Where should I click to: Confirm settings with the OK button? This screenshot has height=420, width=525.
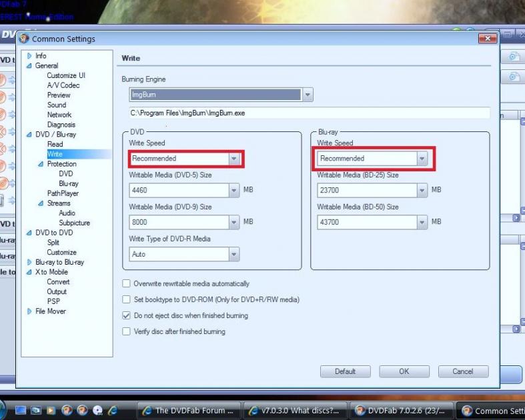[x=404, y=371]
